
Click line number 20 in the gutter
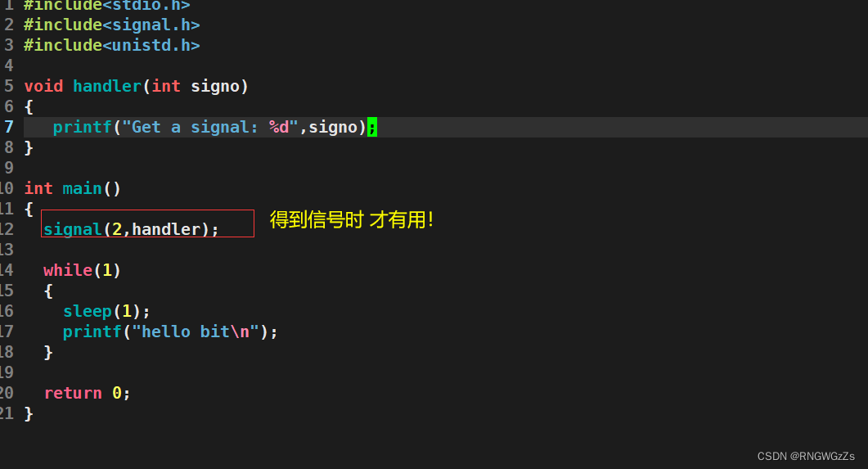[x=7, y=393]
